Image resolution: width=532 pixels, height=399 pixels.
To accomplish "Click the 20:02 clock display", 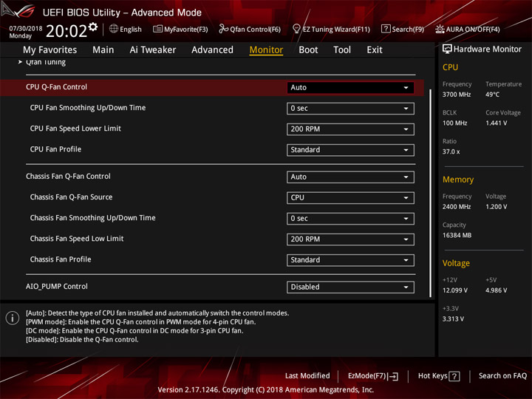I will pyautogui.click(x=66, y=31).
